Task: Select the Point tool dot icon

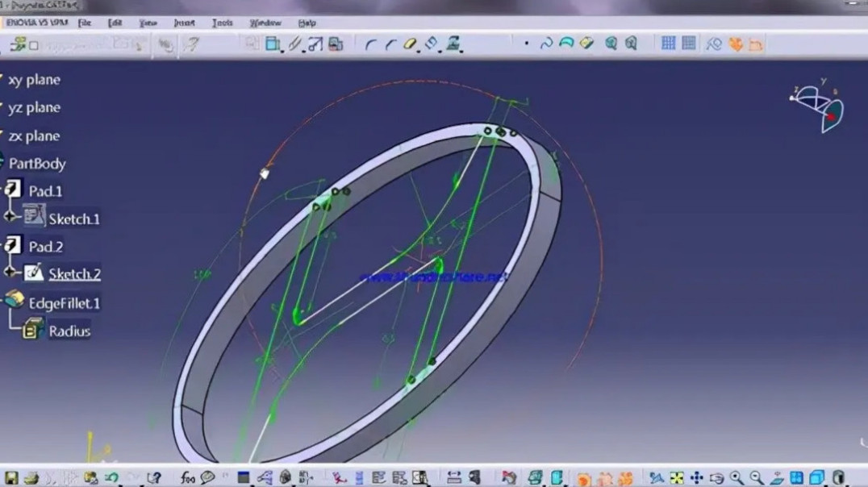Action: click(527, 44)
